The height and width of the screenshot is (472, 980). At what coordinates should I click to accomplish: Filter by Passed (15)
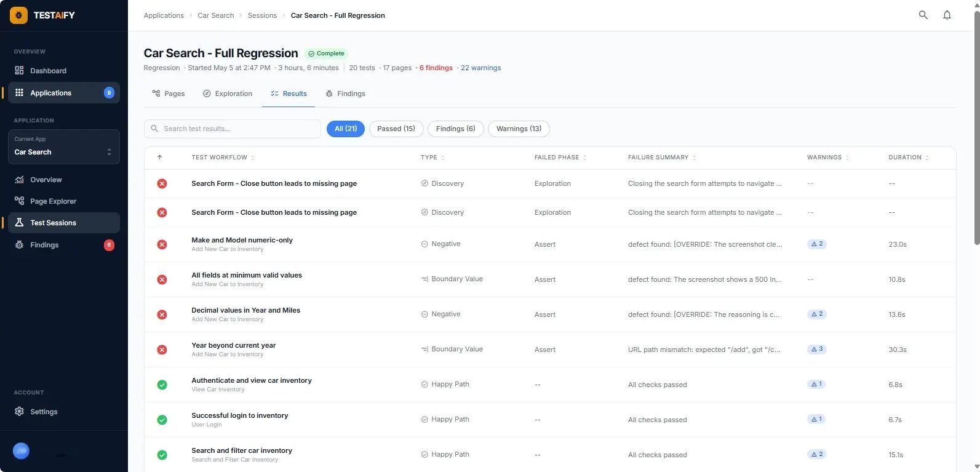pyautogui.click(x=396, y=129)
